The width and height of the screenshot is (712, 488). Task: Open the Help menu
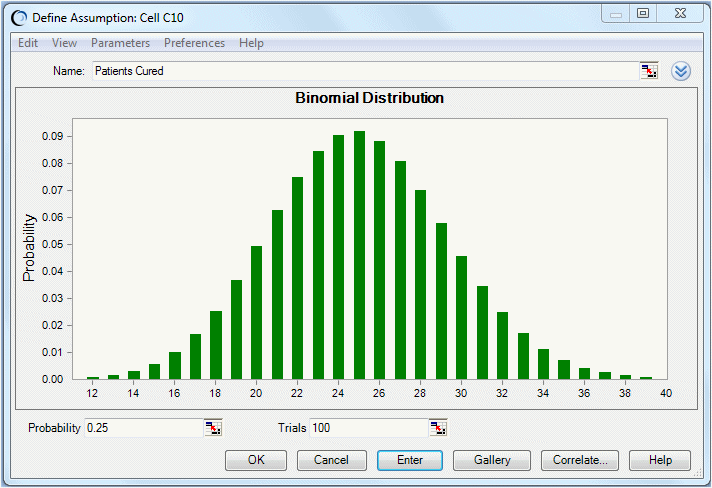pos(251,43)
